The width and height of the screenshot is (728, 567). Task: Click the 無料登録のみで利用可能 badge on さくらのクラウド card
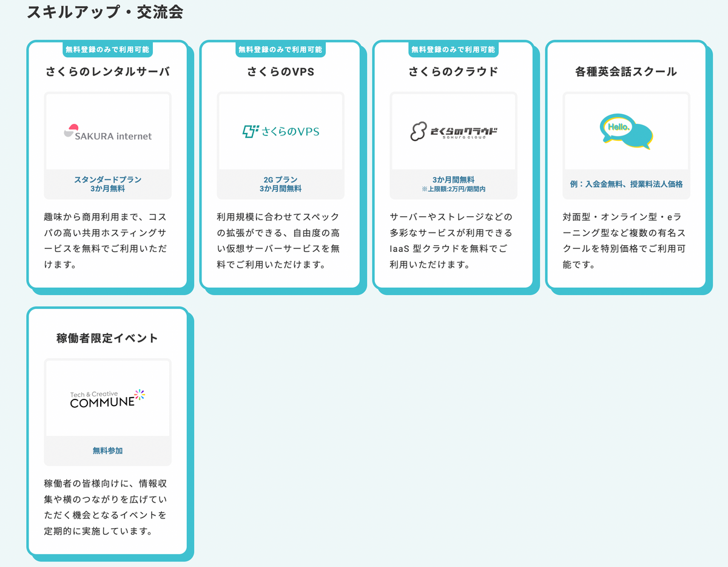(x=453, y=49)
